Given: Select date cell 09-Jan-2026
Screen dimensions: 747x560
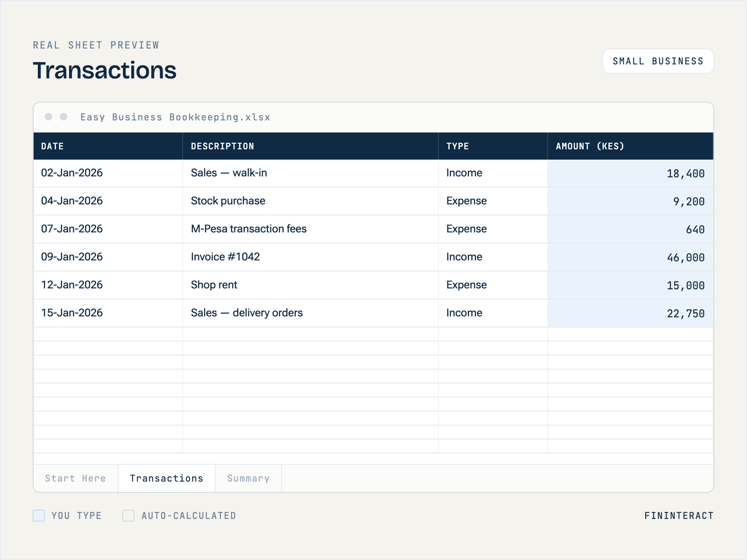Looking at the screenshot, I should coord(108,257).
